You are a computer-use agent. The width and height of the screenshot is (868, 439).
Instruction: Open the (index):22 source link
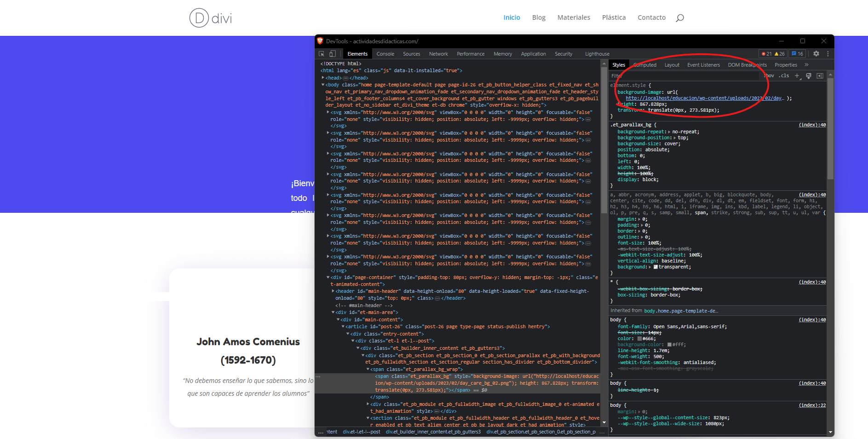point(812,405)
